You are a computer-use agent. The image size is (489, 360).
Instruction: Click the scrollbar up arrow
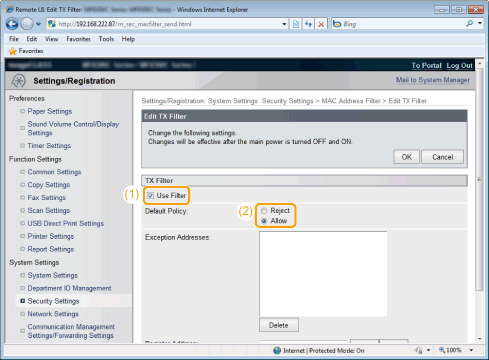479,63
